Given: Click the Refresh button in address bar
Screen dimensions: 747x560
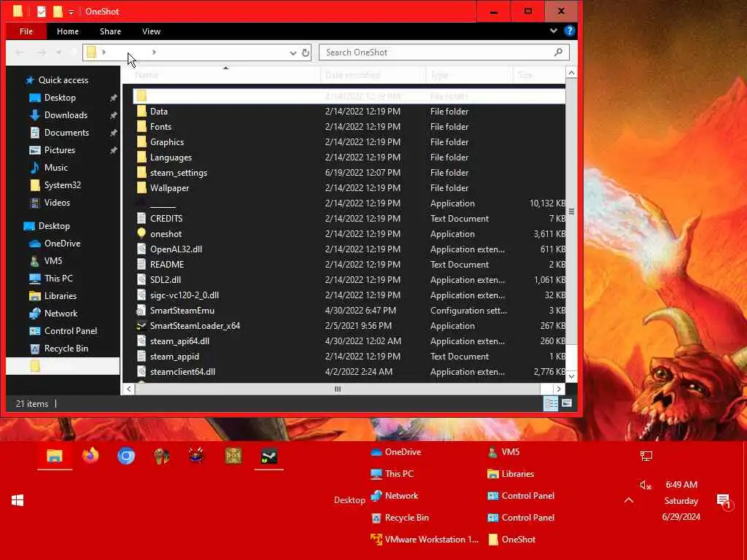Looking at the screenshot, I should [306, 52].
